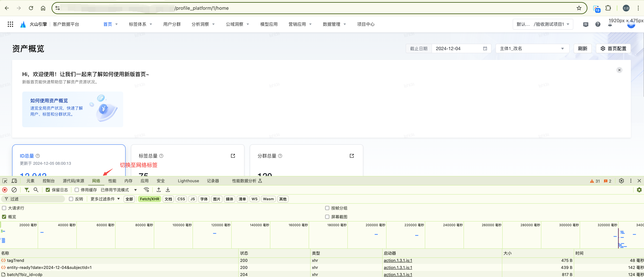
Task: Click the 刷新 button
Action: [x=583, y=48]
